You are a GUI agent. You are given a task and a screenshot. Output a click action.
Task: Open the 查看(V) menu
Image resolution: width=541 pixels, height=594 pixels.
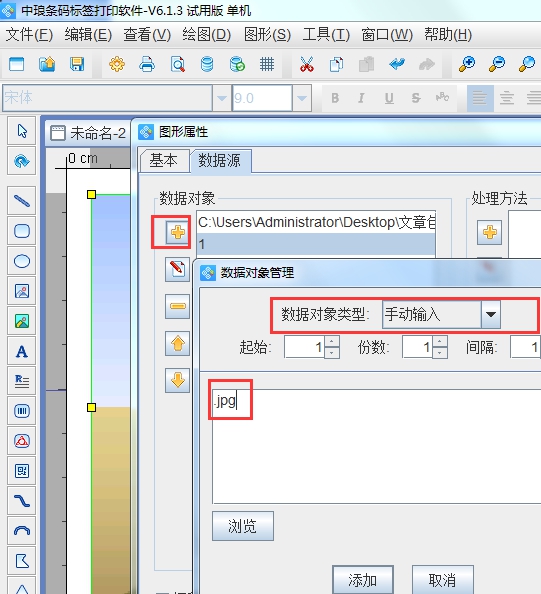pyautogui.click(x=147, y=35)
